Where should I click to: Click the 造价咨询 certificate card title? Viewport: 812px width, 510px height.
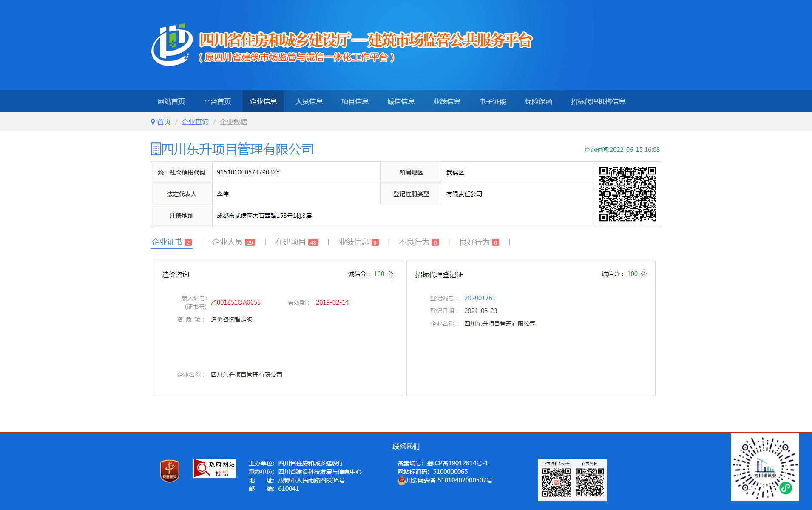point(176,275)
